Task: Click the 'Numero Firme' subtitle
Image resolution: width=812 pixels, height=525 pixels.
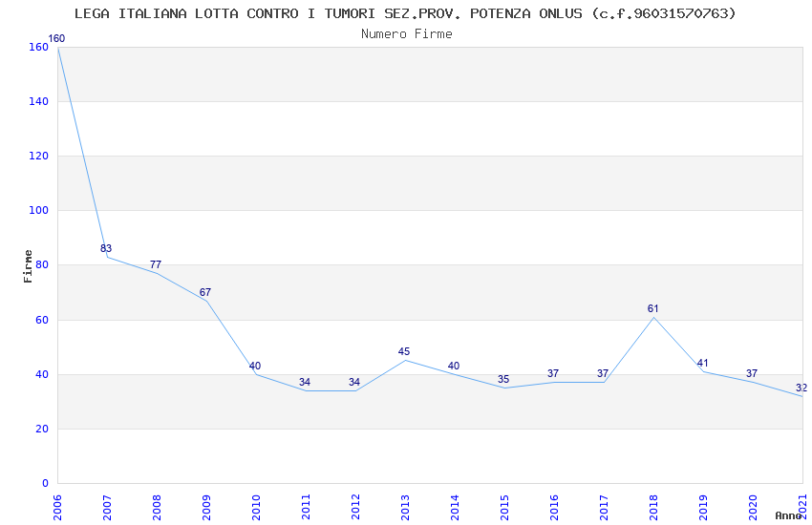Action: 407,34
